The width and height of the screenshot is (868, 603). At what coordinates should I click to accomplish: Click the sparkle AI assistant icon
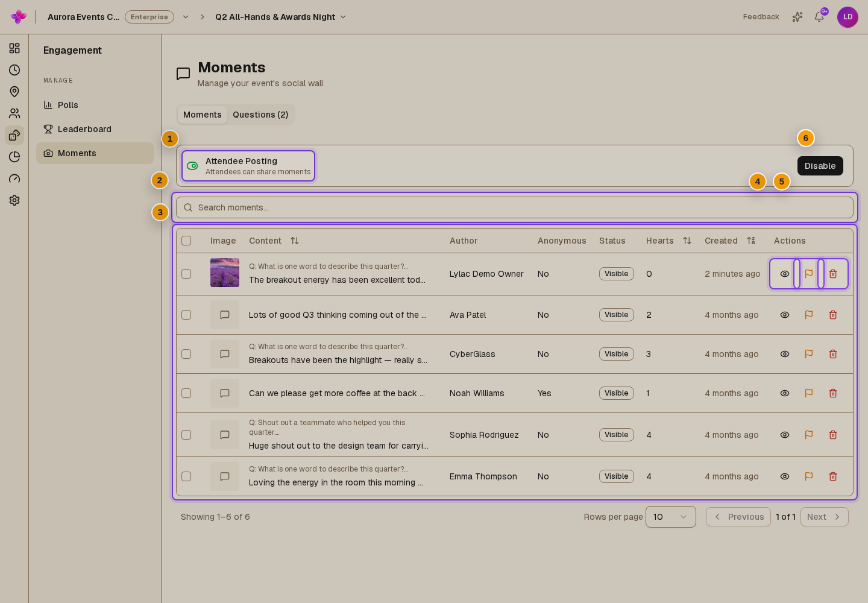tap(797, 17)
